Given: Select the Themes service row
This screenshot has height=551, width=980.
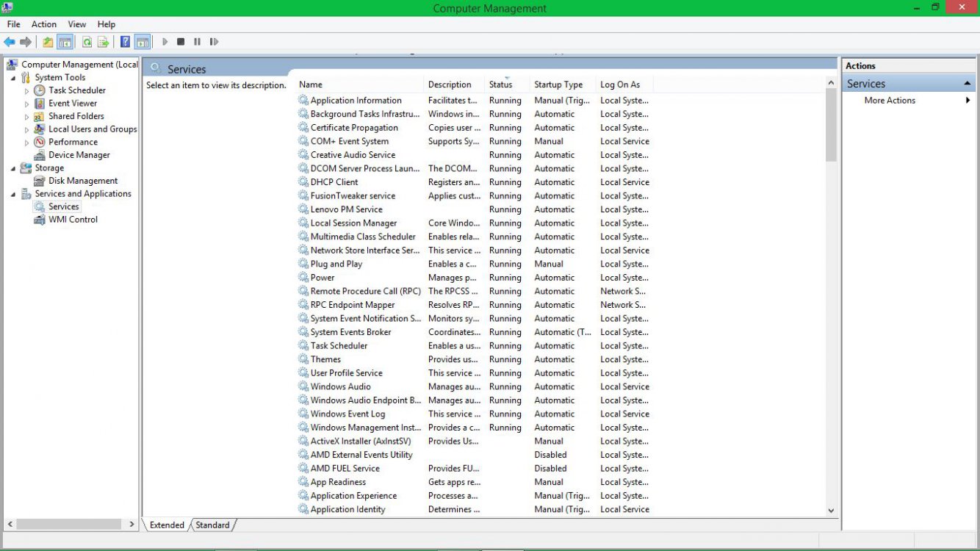Looking at the screenshot, I should (474, 359).
